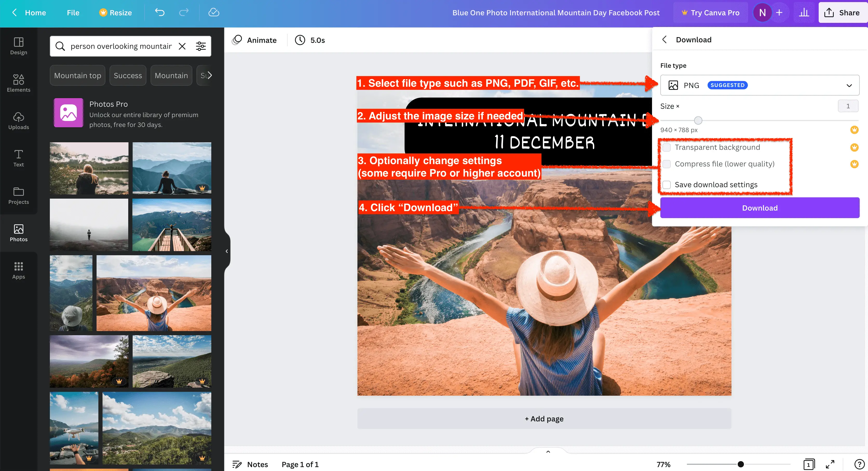Click the undo arrow icon

159,12
